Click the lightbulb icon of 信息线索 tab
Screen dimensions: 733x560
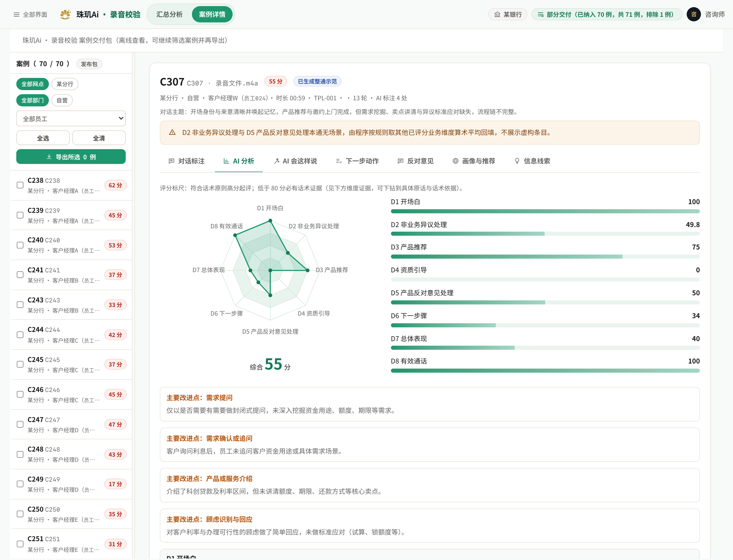(517, 161)
